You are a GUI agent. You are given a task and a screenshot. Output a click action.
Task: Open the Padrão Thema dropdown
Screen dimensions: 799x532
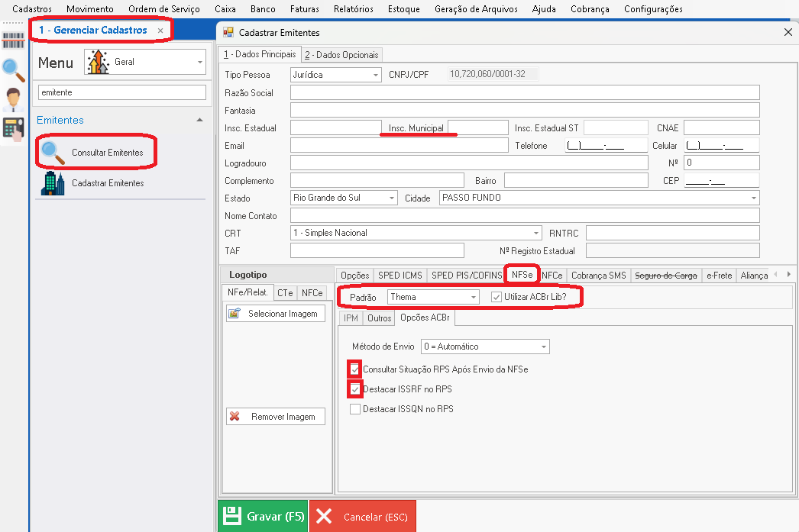click(x=474, y=298)
